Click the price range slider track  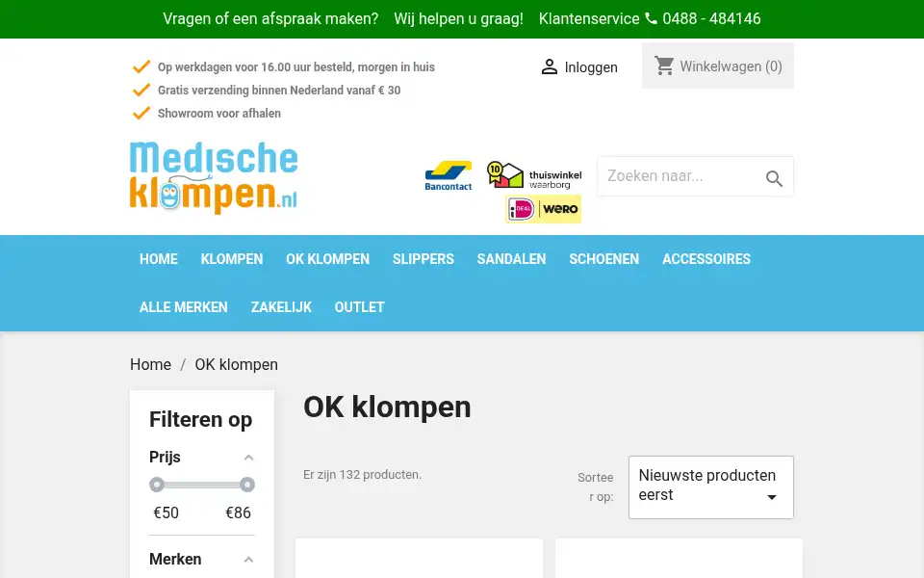coord(202,485)
